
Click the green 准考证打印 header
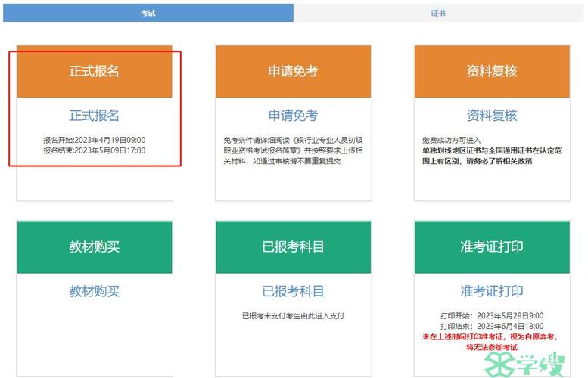pos(492,247)
